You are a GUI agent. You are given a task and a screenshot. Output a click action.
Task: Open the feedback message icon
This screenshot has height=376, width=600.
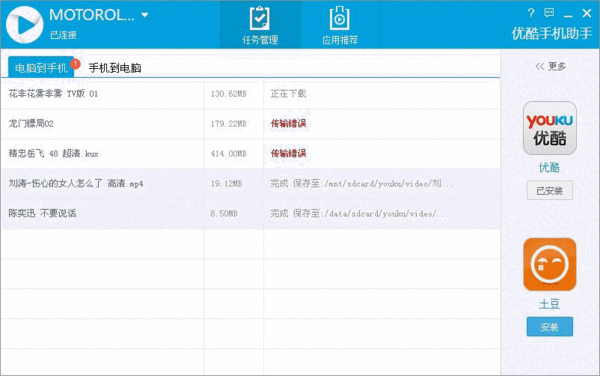[x=549, y=13]
